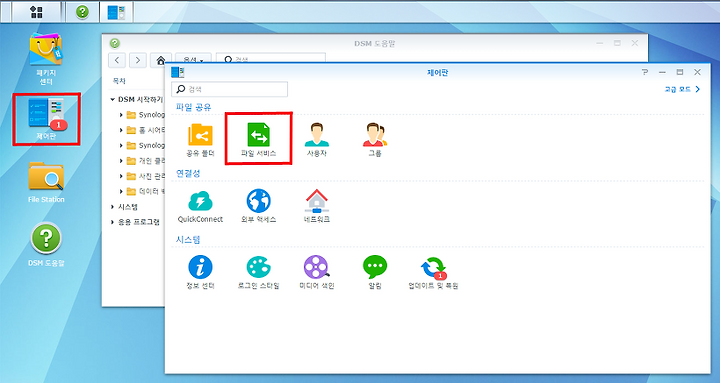Screen dimensions: 720x383
Task: Switch to 고급 모드 link
Action: (682, 89)
